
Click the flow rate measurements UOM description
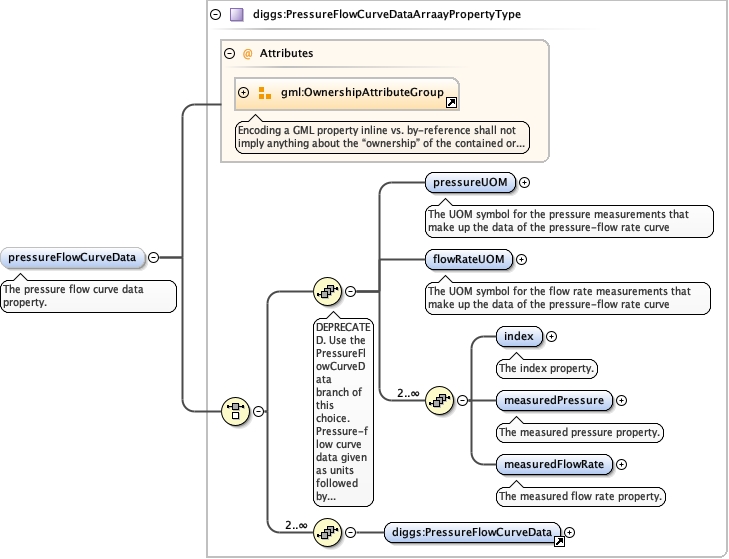pyautogui.click(x=568, y=298)
